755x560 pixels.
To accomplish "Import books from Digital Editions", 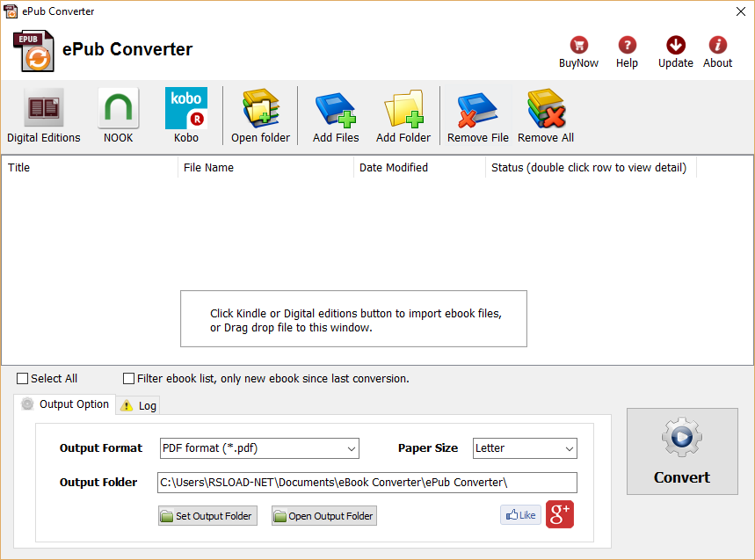I will point(43,115).
